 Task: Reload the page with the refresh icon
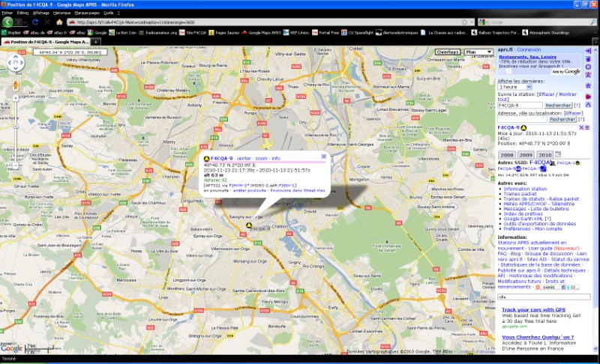point(35,22)
